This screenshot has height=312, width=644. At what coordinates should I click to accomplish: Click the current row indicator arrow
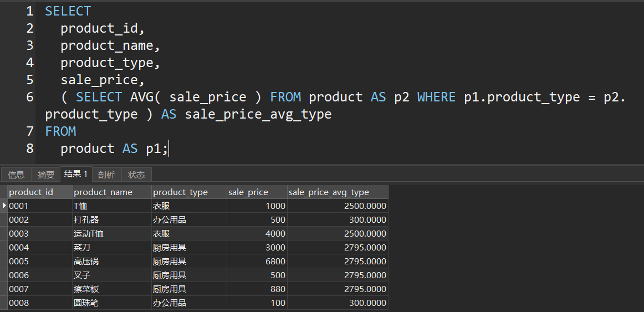click(4, 206)
